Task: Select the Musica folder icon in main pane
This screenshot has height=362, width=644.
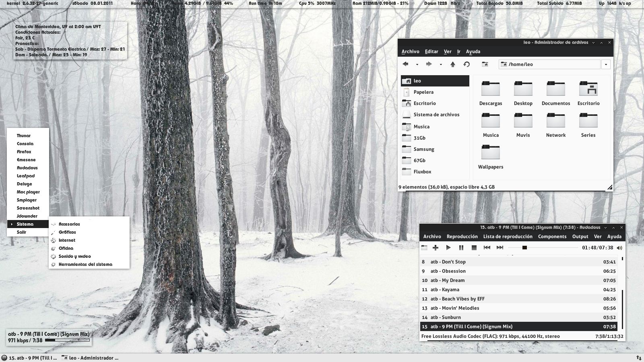Action: pos(491,120)
